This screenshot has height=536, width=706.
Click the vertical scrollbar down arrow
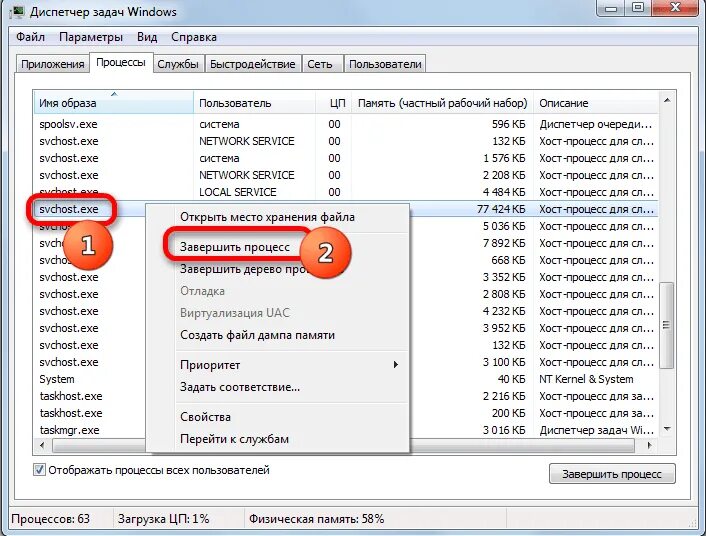pos(667,429)
